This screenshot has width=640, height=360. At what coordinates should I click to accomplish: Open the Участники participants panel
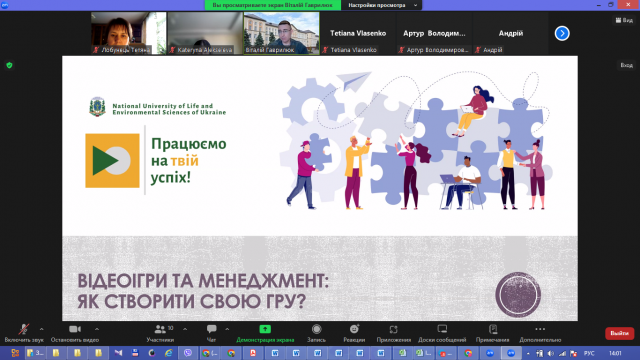pos(160,333)
